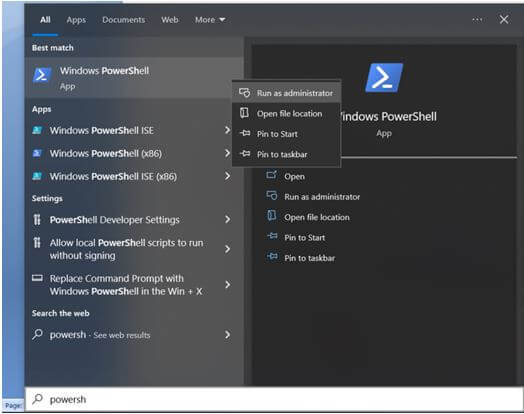Close the search panel with the X button
This screenshot has height=414, width=524.
(x=504, y=20)
